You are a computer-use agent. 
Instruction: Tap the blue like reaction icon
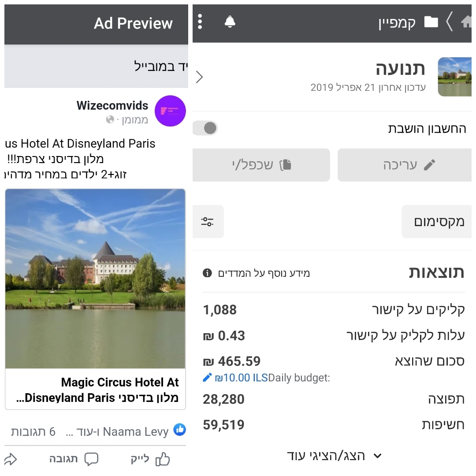pos(180,430)
